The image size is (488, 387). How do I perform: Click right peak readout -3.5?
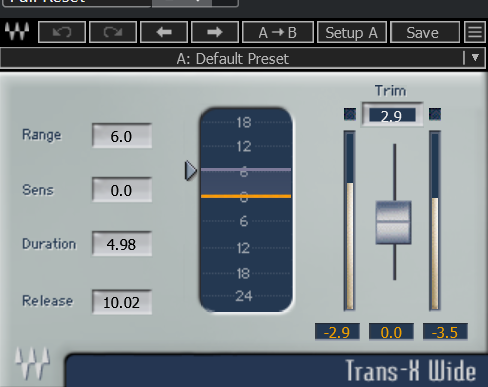[445, 332]
